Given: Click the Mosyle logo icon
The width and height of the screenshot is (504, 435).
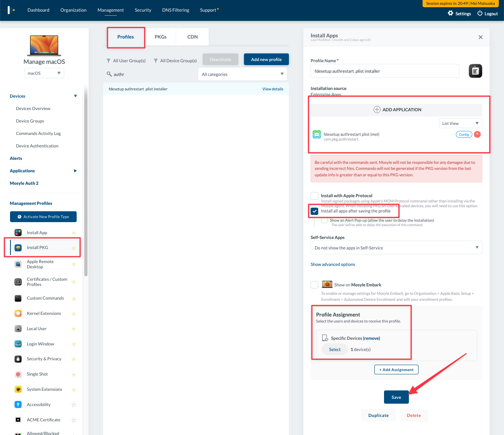Looking at the screenshot, I should (x=11, y=10).
